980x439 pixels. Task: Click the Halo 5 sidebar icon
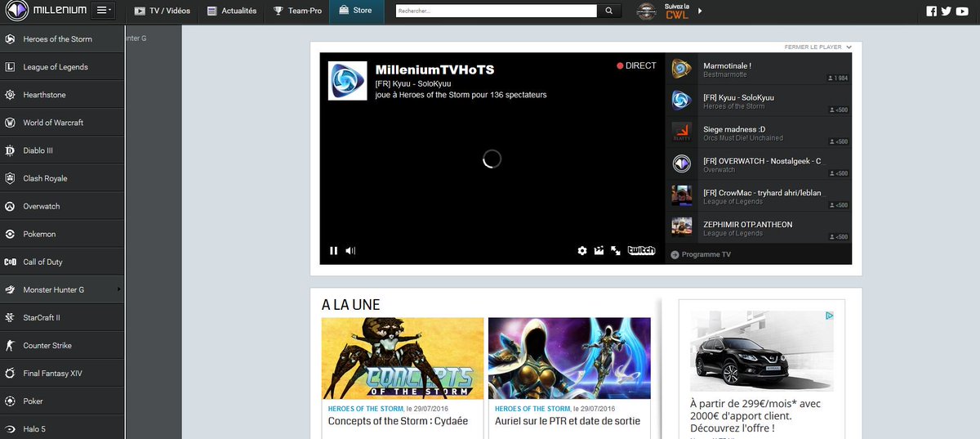[10, 428]
